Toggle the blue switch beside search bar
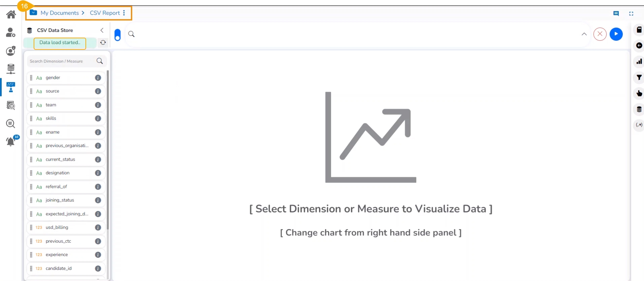The image size is (644, 281). (117, 35)
